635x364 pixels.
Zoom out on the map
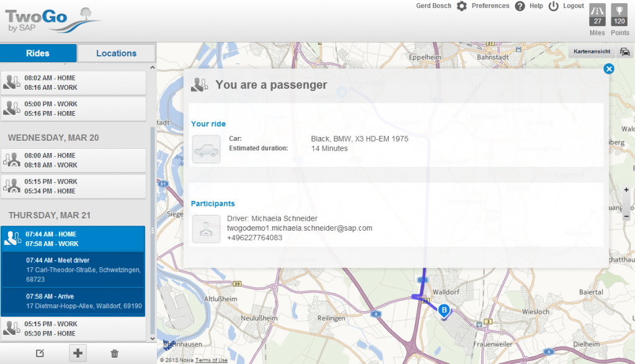(x=626, y=216)
